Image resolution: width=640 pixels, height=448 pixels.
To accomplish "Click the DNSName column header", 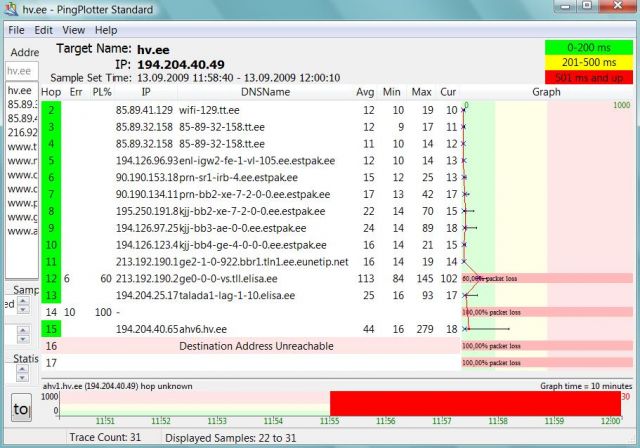I will coord(265,92).
